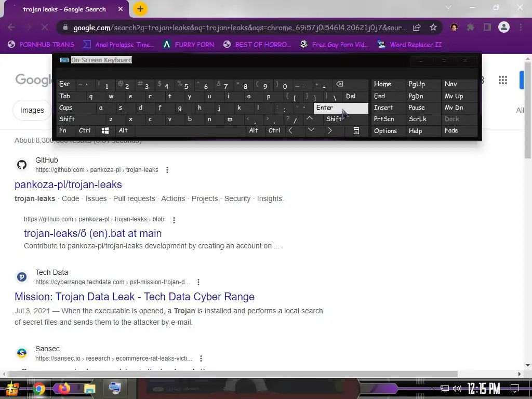Open Mission: Trojan Data Leak result link
This screenshot has width=532, height=399.
point(135,297)
